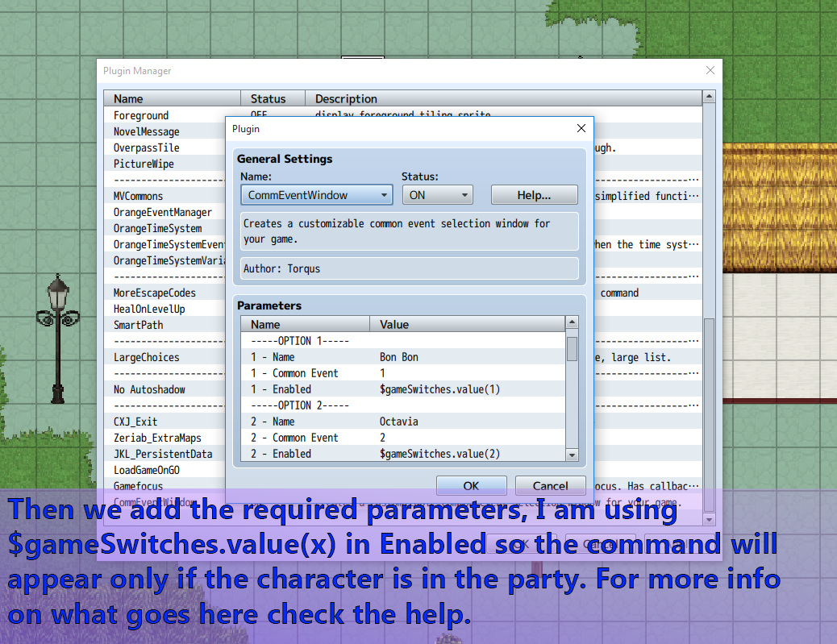Select the PictureWipe plugin row
837x644 pixels.
click(x=165, y=164)
